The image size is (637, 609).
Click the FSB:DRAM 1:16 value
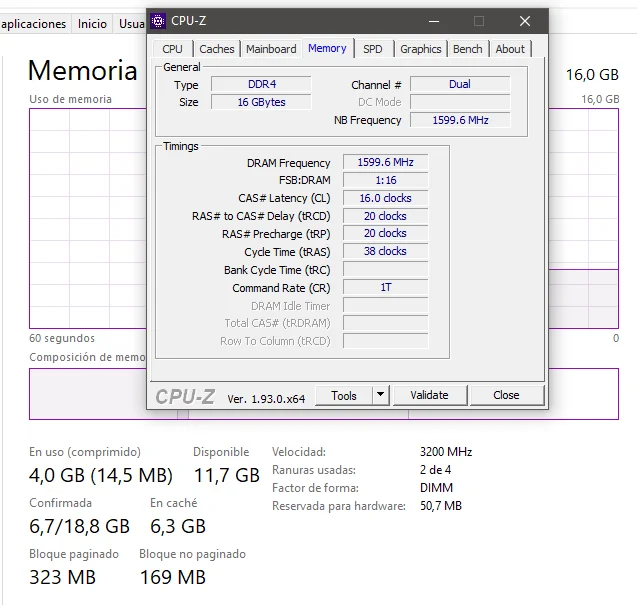386,180
